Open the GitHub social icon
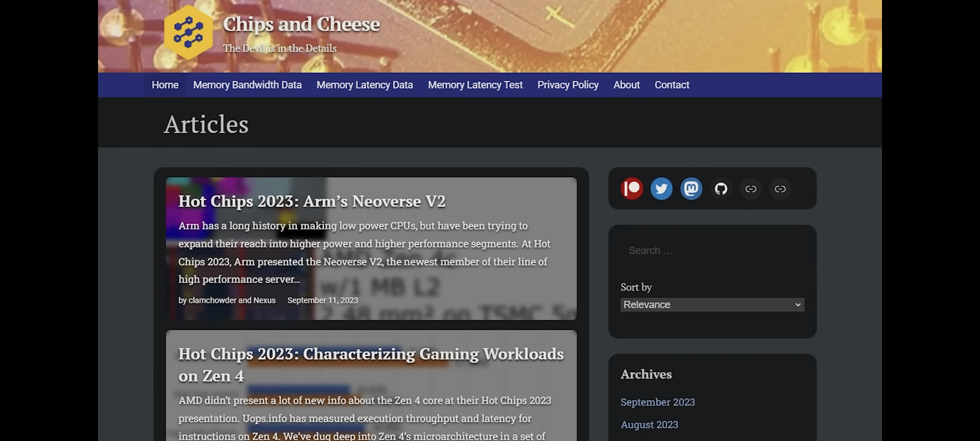The height and width of the screenshot is (441, 980). (x=721, y=189)
